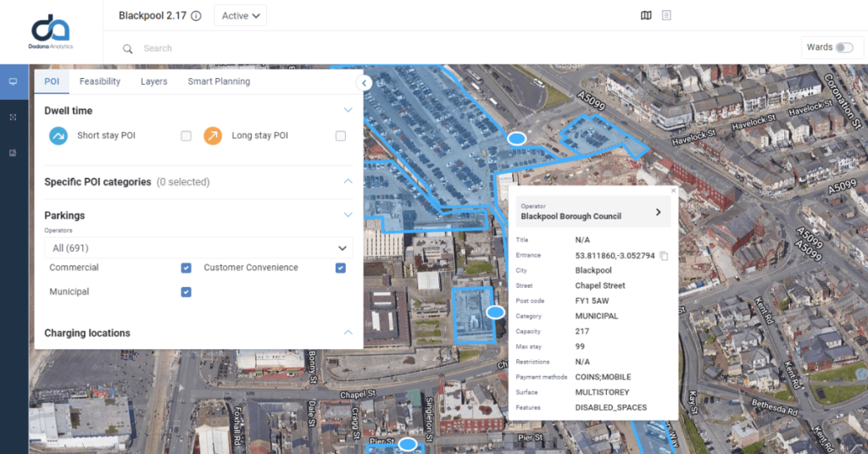The height and width of the screenshot is (454, 868).
Task: Switch to the Feasibility tab
Action: click(x=100, y=81)
